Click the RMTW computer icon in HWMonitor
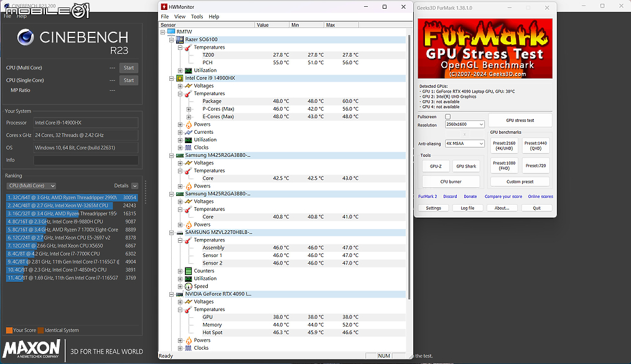 tap(171, 32)
